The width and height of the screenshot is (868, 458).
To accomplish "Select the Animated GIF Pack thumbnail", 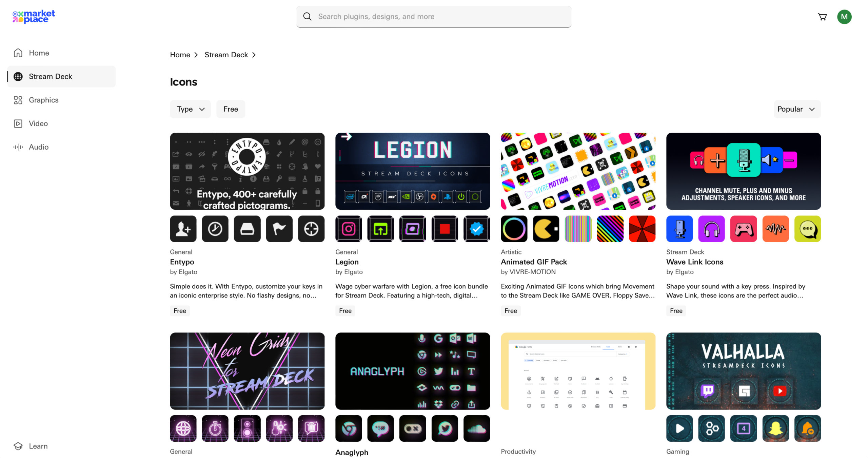I will coord(578,171).
